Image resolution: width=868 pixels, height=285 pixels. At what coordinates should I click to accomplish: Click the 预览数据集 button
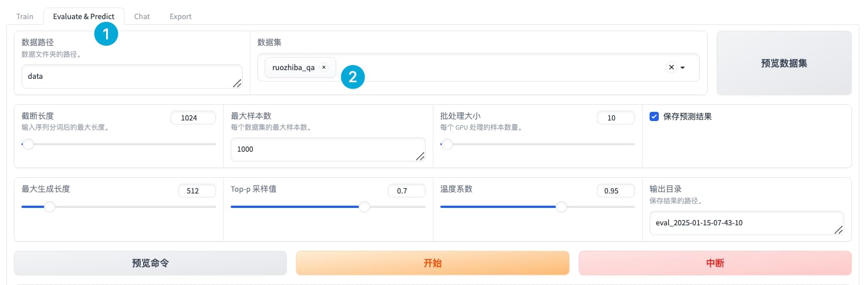pyautogui.click(x=784, y=63)
